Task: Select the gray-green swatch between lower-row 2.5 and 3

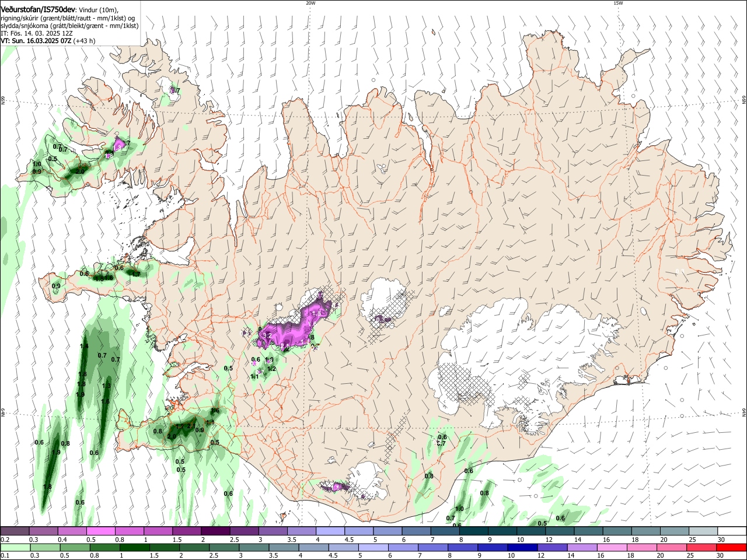Action: 224,547
